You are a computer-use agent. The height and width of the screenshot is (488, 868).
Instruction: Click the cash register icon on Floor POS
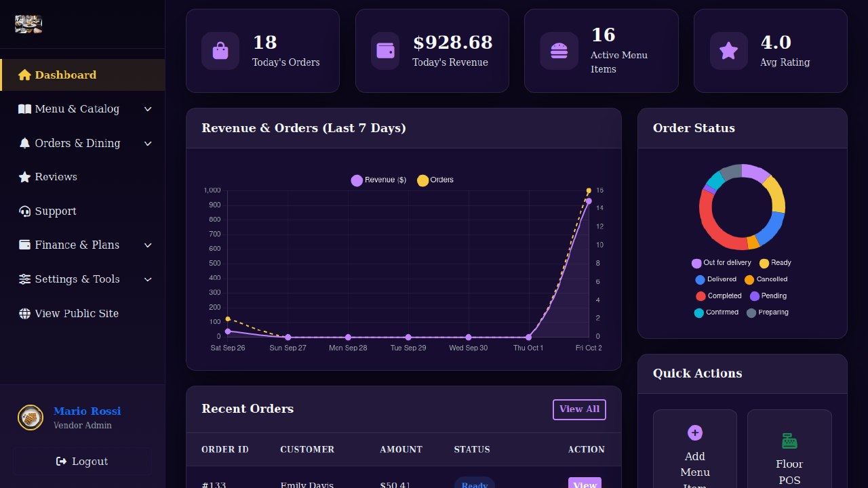pos(789,441)
